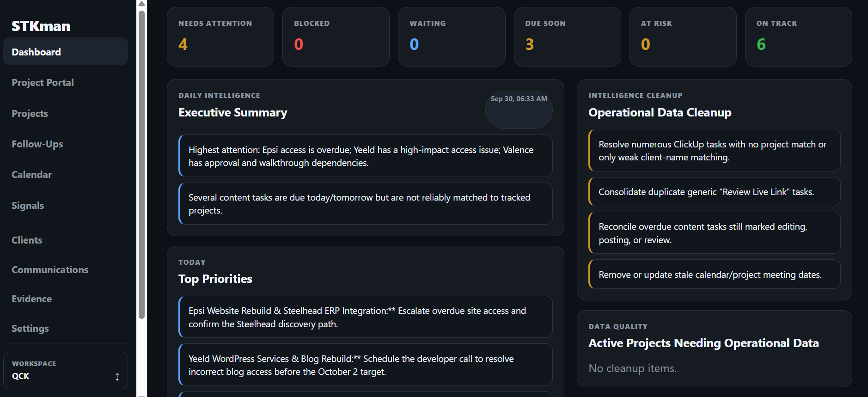Click the 'No cleanup items.' text

click(632, 368)
